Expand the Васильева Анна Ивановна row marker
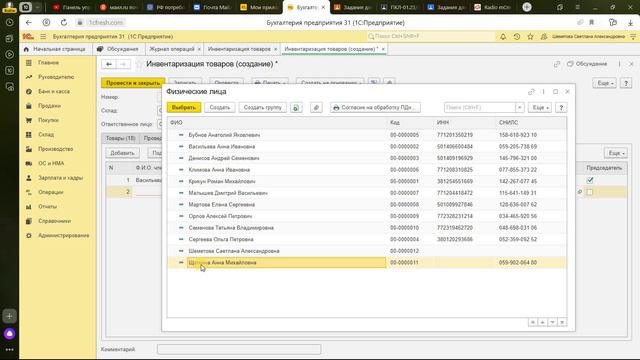Viewport: 640px width, 360px height. [181, 146]
